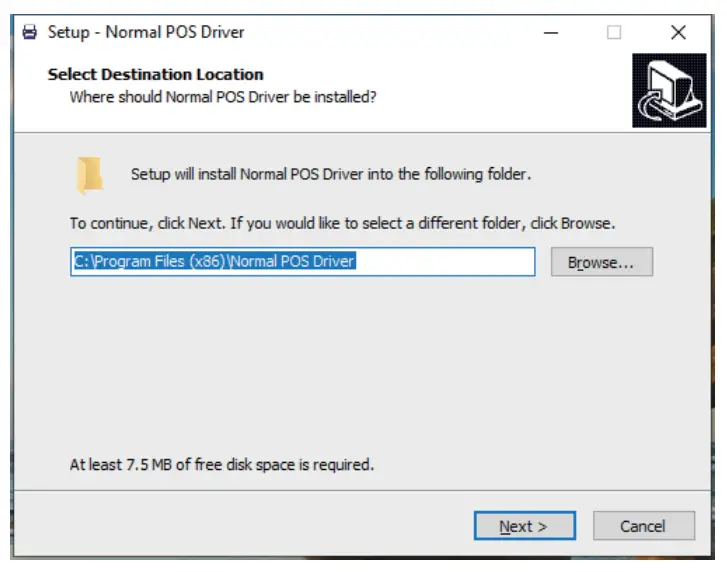
Task: Minimize the setup window
Action: (551, 32)
